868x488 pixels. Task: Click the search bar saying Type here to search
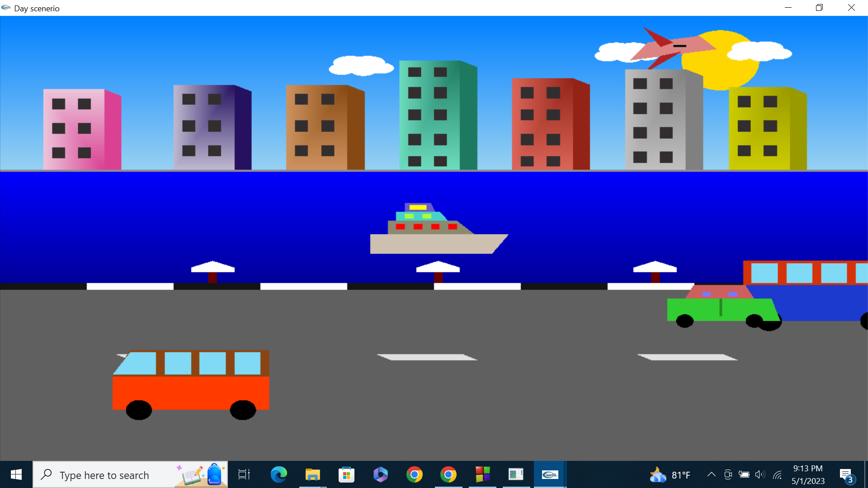pyautogui.click(x=104, y=474)
